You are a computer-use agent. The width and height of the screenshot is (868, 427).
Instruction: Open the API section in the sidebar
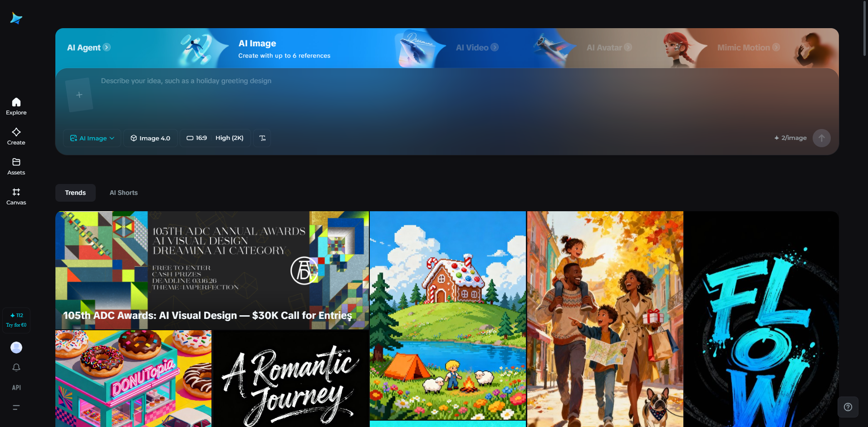pyautogui.click(x=16, y=387)
